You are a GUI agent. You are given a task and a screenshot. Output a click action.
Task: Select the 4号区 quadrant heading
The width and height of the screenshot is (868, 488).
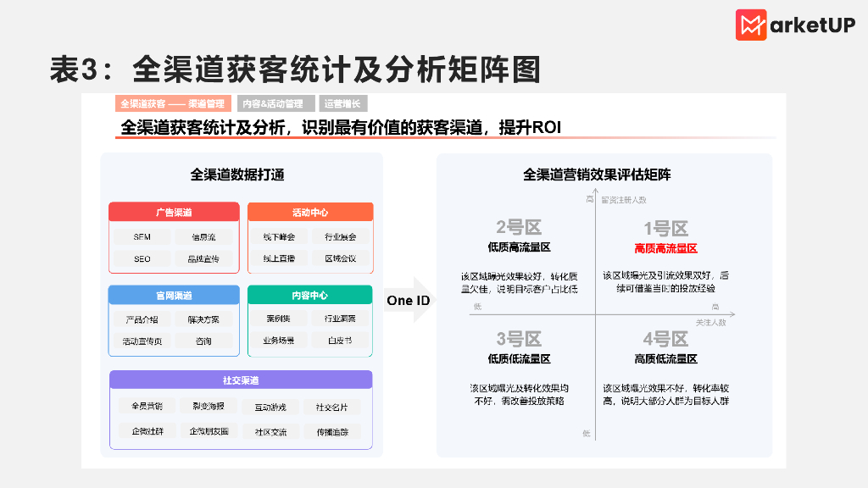click(x=665, y=339)
